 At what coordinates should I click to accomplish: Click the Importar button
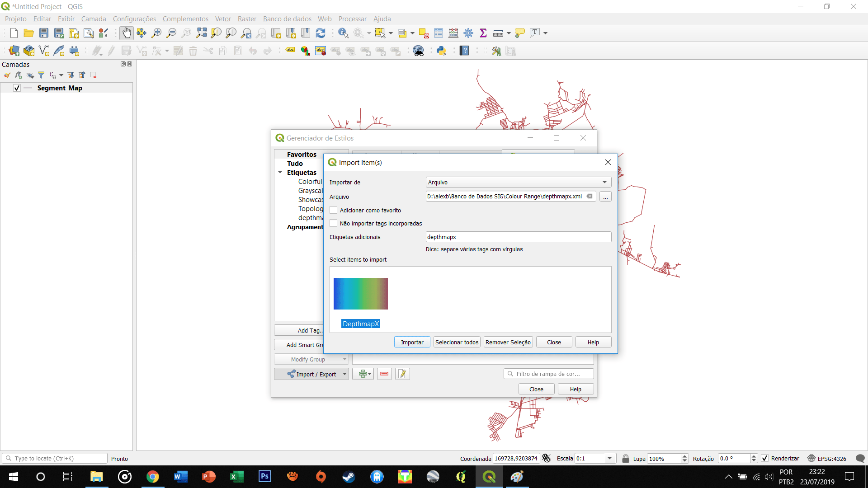click(x=411, y=342)
